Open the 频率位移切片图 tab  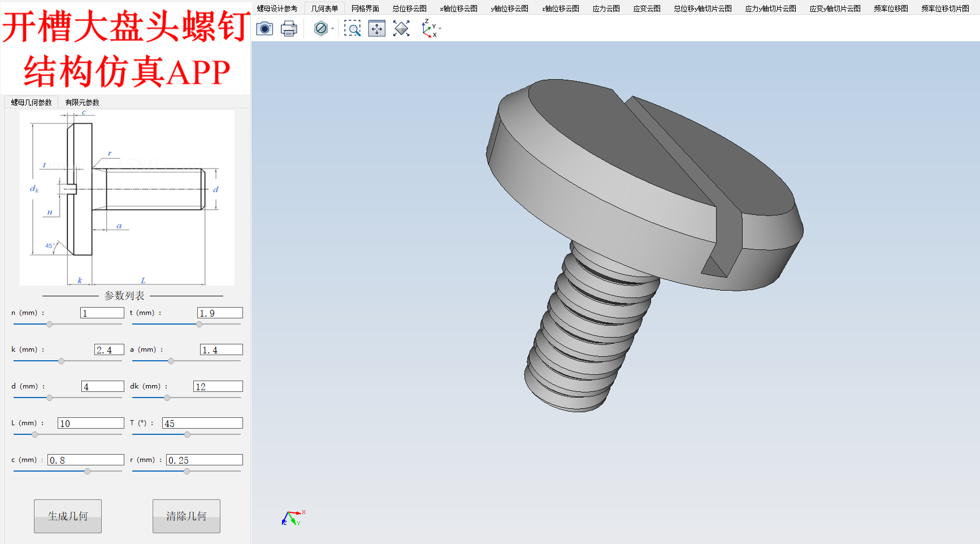946,8
